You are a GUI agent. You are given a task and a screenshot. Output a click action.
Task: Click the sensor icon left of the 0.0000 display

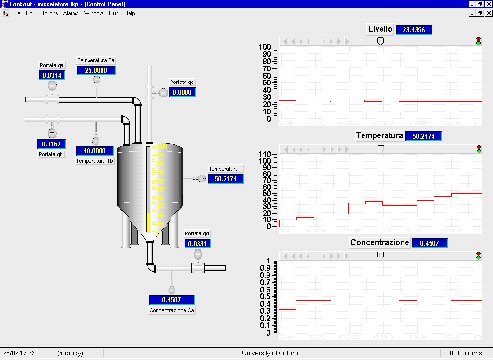click(x=163, y=92)
